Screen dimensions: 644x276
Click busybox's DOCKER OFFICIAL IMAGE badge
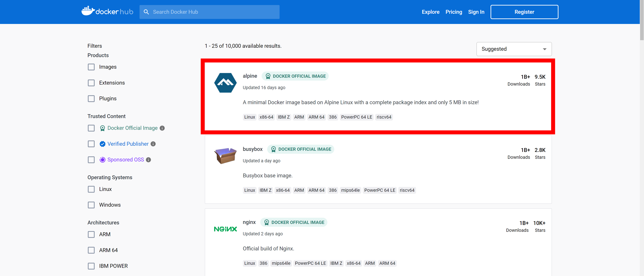300,149
